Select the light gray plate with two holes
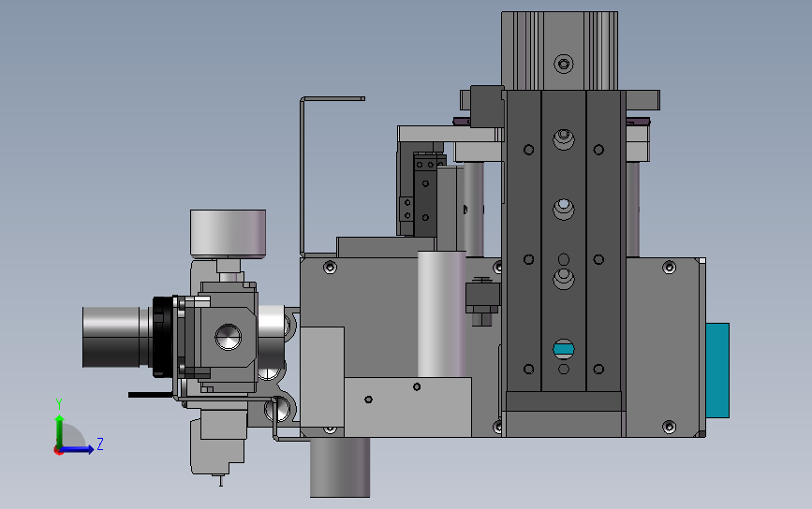 [x=407, y=407]
